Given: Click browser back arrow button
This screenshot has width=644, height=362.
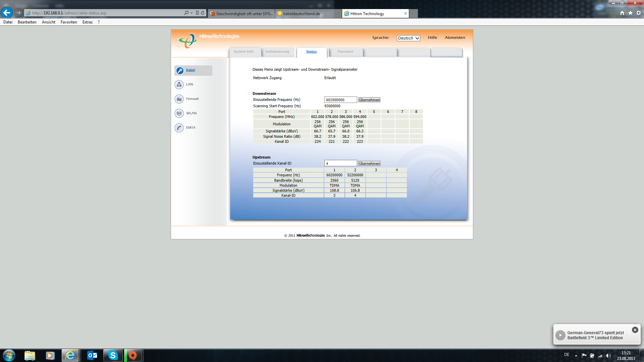Looking at the screenshot, I should tap(7, 13).
